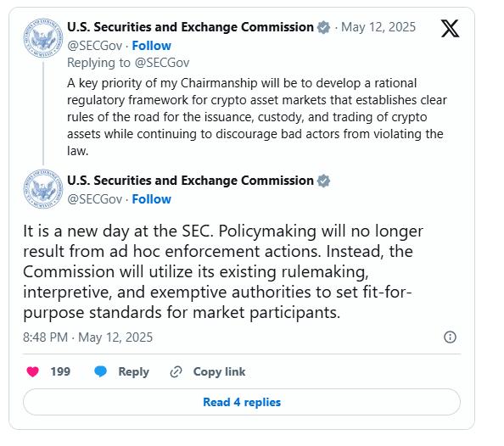Click the Copy link label
504x446 pixels.
pos(219,371)
